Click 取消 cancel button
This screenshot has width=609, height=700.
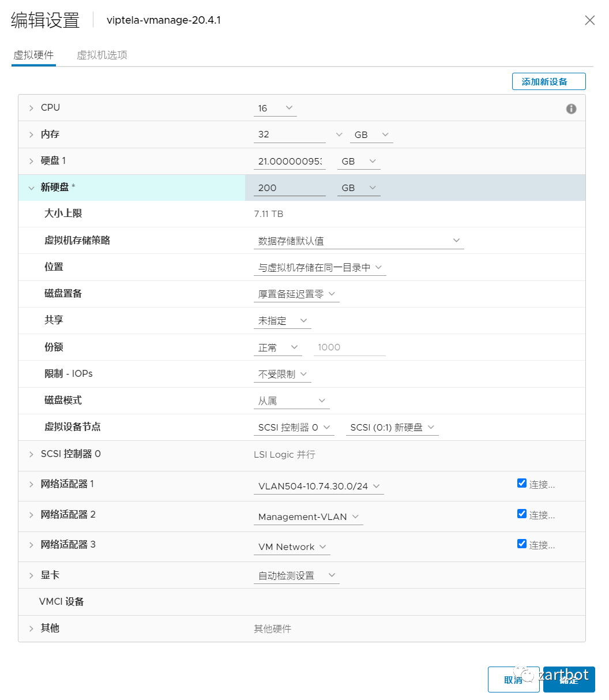[x=513, y=680]
